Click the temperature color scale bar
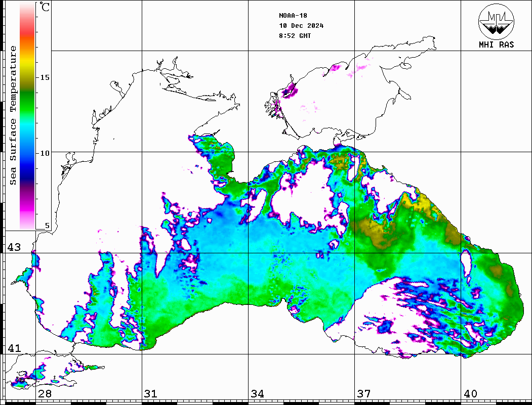This screenshot has height=405, width=532. pos(27,116)
